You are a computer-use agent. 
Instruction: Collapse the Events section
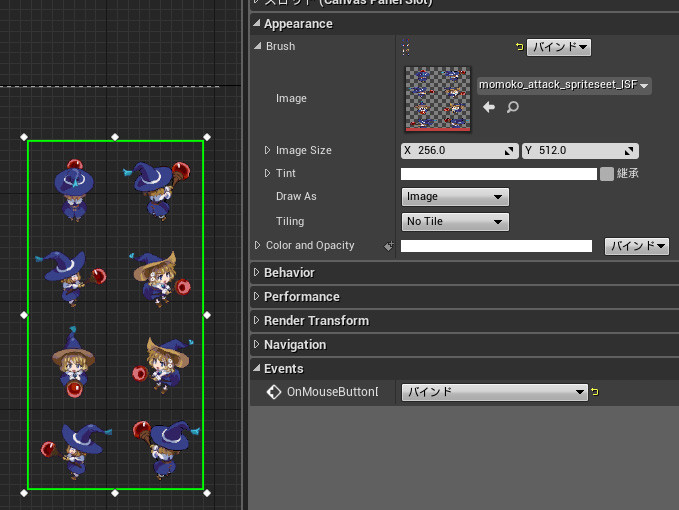[x=257, y=368]
